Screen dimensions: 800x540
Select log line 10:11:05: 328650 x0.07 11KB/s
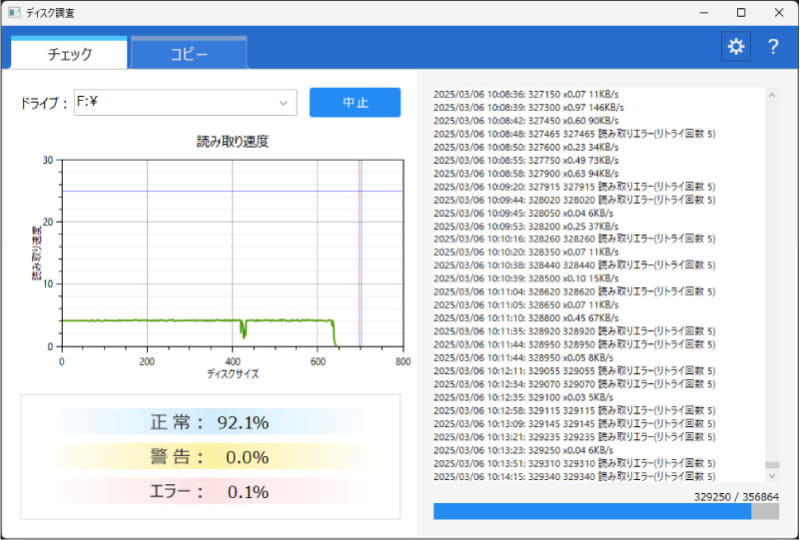click(x=526, y=305)
